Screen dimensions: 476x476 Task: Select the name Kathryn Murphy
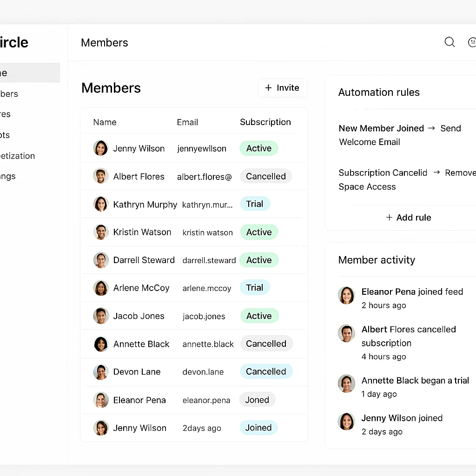pyautogui.click(x=145, y=205)
